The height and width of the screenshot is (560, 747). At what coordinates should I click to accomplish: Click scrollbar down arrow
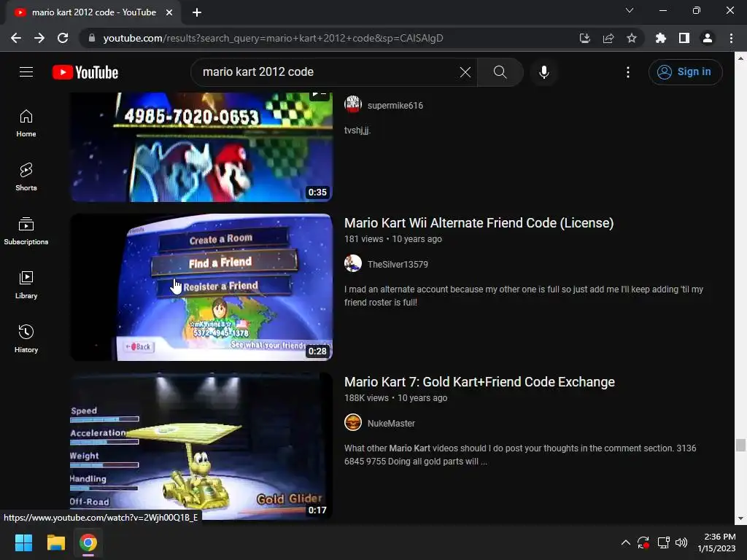[740, 518]
